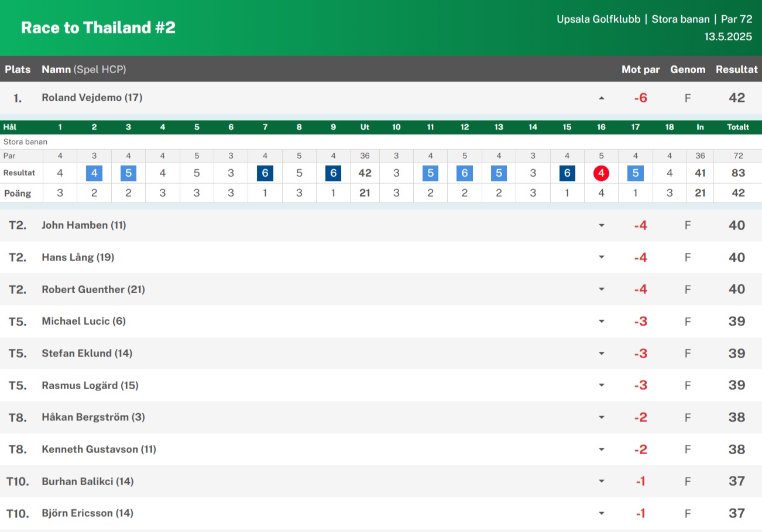The image size is (762, 532).
Task: Expand Robert Guenther's scorecard arrow
Action: coord(601,289)
